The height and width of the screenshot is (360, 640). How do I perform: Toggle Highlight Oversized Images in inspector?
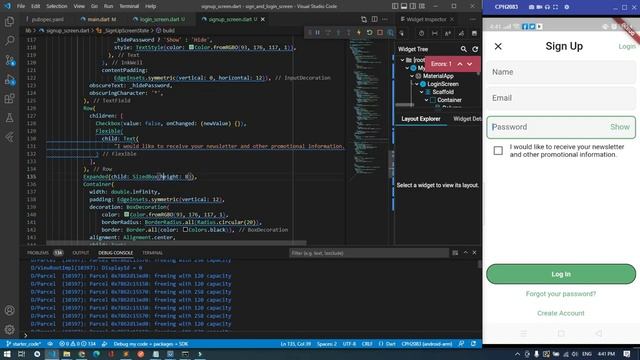[x=474, y=33]
